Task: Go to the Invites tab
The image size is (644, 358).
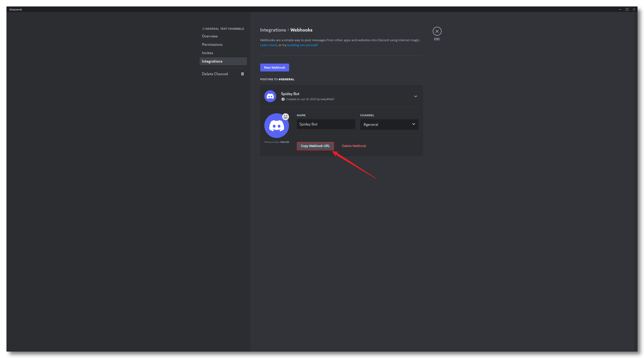Action: (x=207, y=53)
